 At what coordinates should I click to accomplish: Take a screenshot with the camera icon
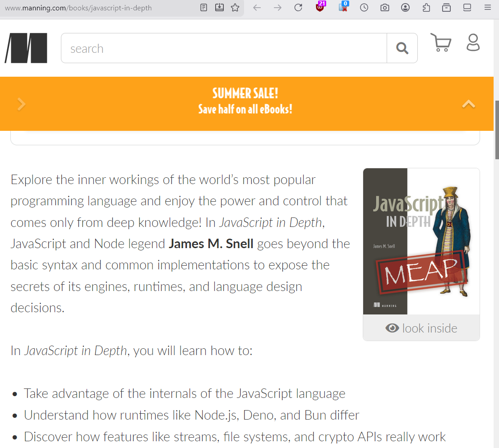point(385,7)
